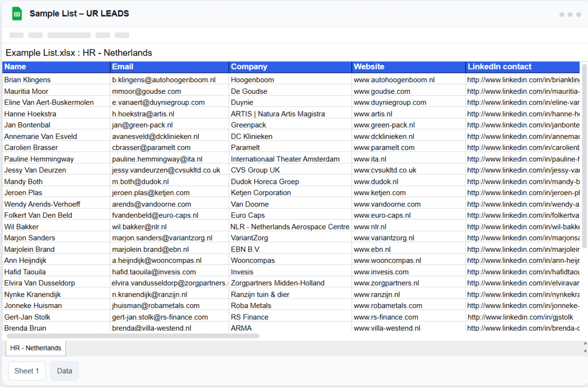Click the left scroll arrow beside sheet tabs
Viewport: 588px width, 388px height.
(x=585, y=351)
